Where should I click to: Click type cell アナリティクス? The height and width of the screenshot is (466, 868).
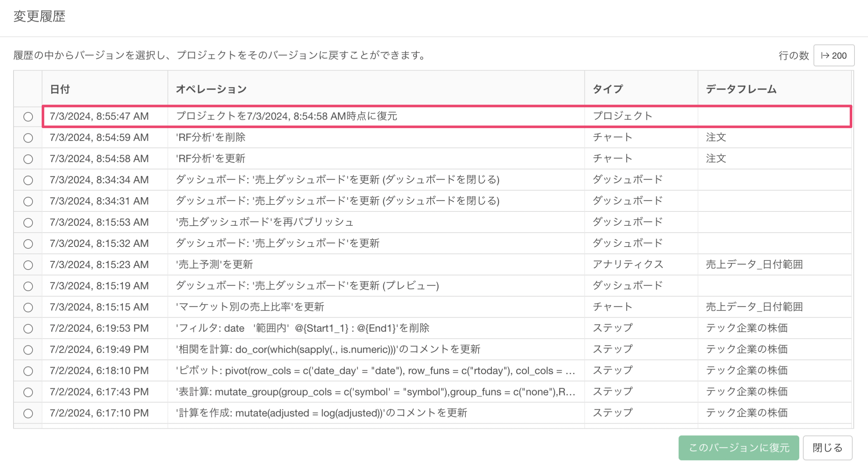coord(628,265)
